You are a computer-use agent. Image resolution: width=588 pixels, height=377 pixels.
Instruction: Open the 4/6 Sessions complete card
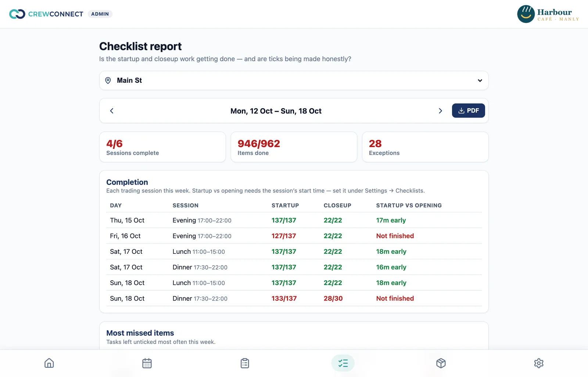coord(162,147)
